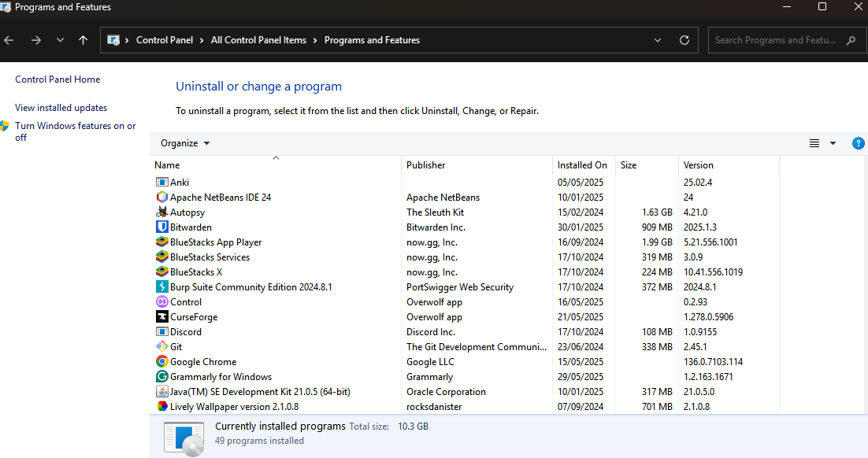The image size is (868, 458).
Task: Go back with the back arrow
Action: coord(9,40)
